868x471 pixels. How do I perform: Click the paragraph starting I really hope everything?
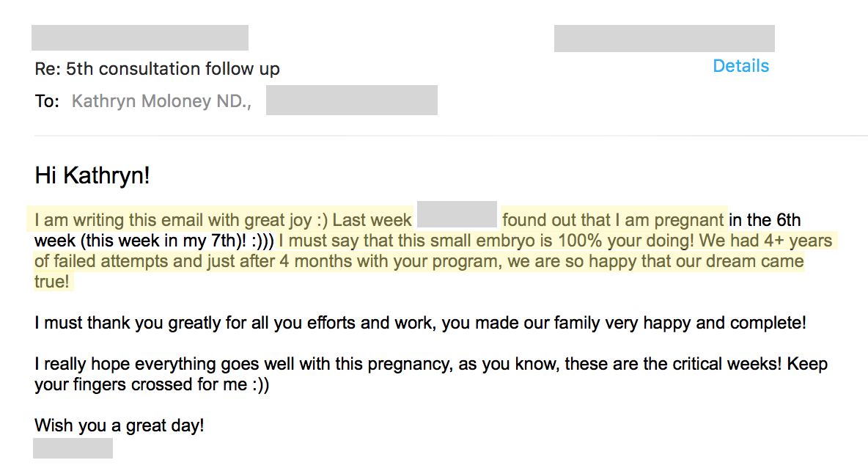pos(431,374)
